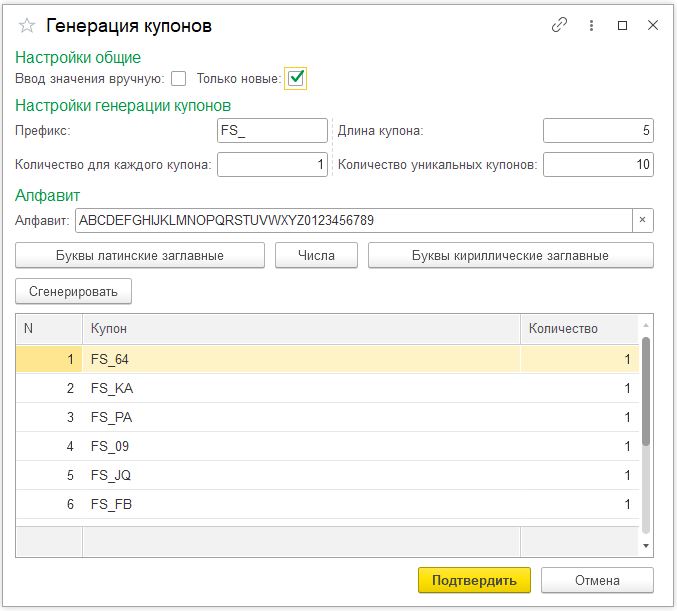
Task: Enable manual value entry checkbox
Action: pos(178,79)
